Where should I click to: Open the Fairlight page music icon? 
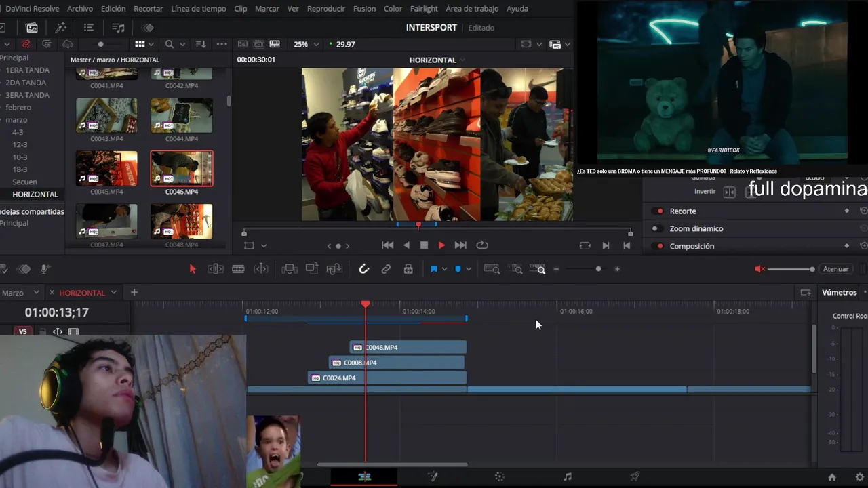coord(568,476)
